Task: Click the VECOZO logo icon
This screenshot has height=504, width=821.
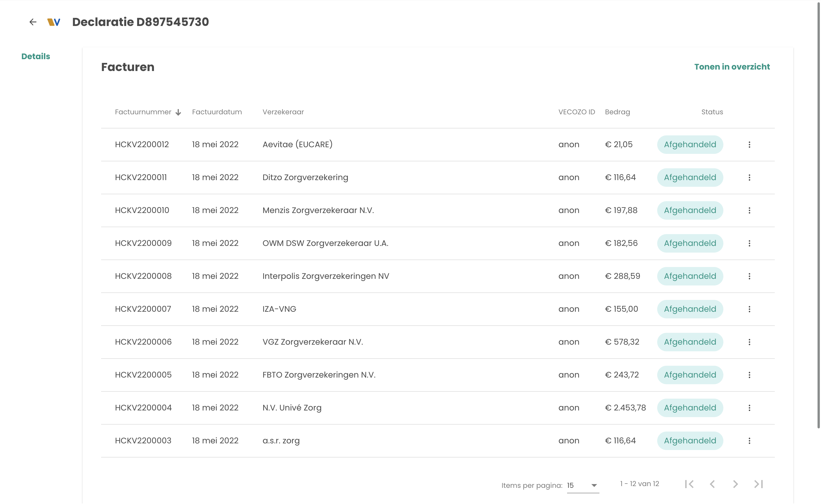Action: point(54,22)
